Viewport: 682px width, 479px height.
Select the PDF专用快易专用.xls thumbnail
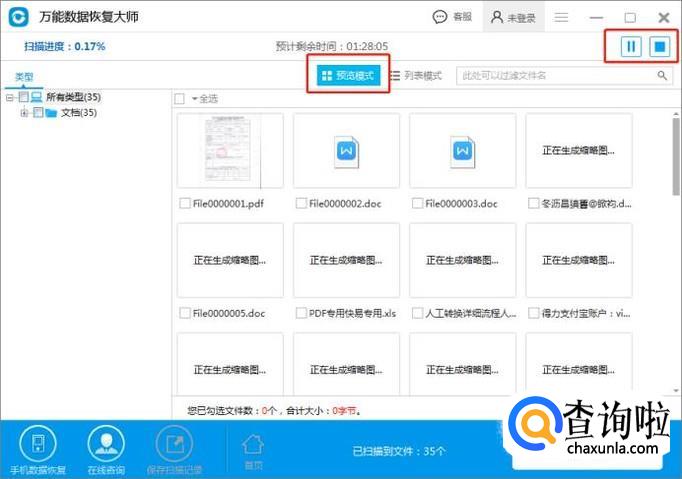coord(347,260)
